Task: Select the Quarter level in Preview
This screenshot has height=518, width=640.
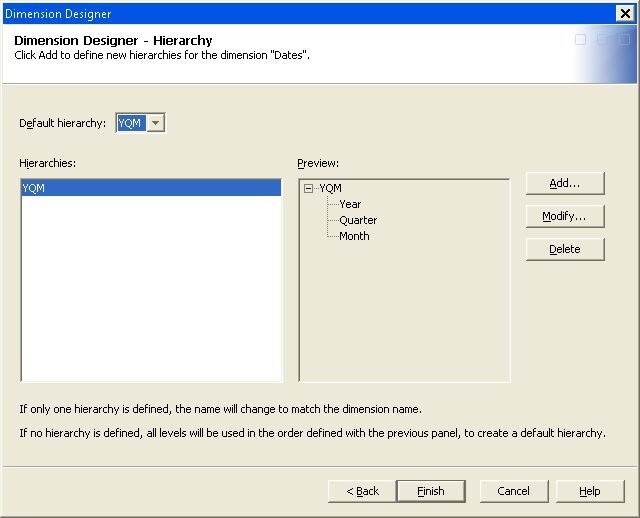Action: coord(358,220)
